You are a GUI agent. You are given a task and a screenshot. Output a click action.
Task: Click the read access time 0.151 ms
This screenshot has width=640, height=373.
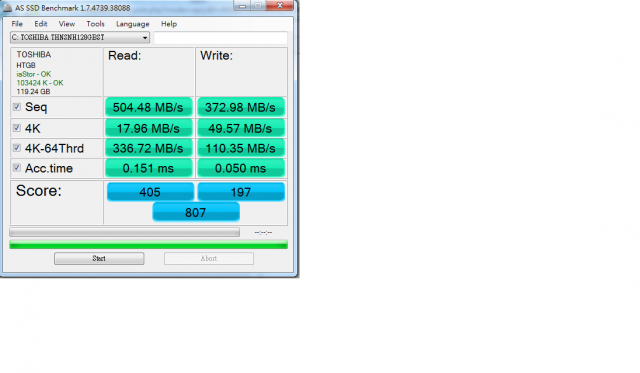point(148,168)
